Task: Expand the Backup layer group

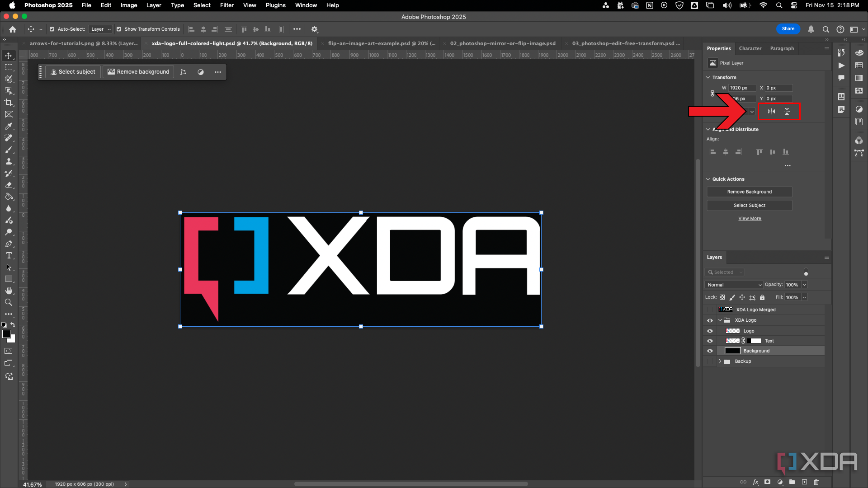Action: click(720, 361)
